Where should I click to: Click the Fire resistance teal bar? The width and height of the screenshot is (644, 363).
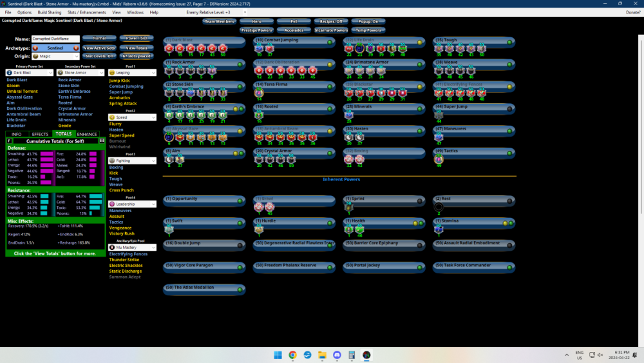pyautogui.click(x=96, y=197)
